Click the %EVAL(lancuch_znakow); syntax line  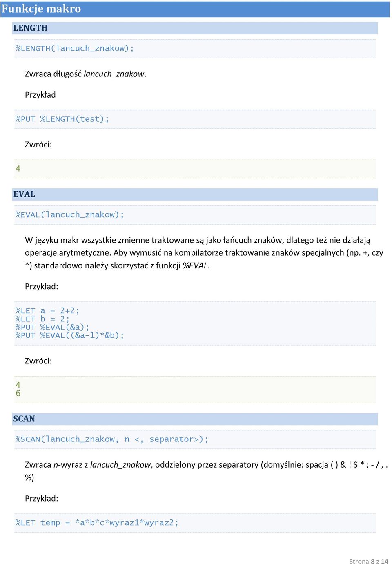click(69, 214)
